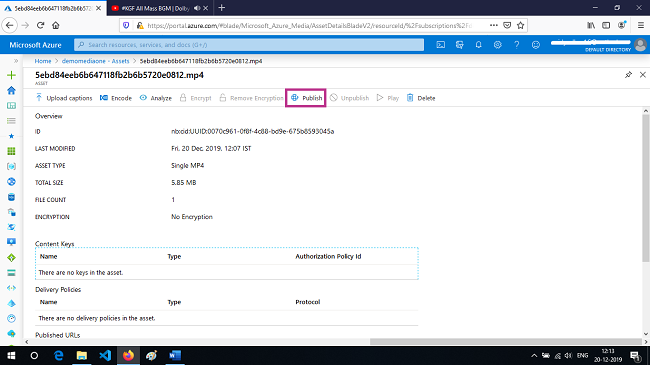
Task: Mute audio on the YouTube tab
Action: point(197,8)
